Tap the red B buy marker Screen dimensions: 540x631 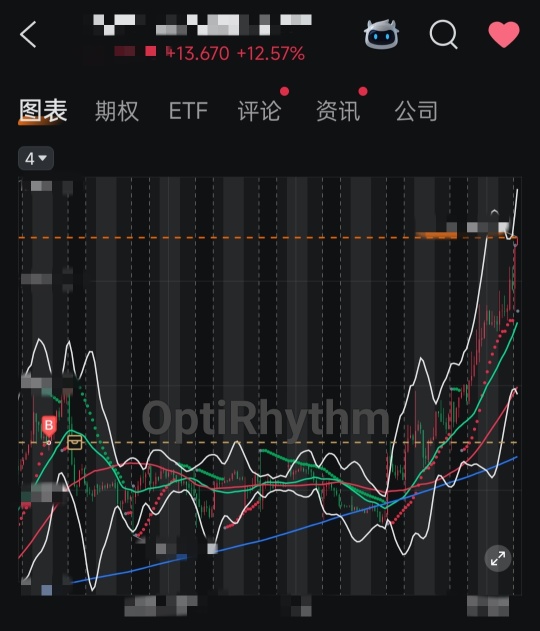point(49,427)
